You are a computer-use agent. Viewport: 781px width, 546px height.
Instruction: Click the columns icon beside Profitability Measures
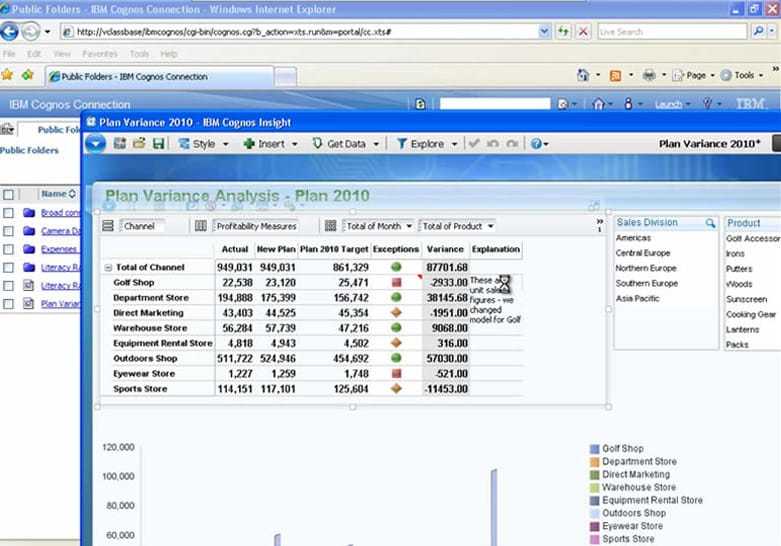pyautogui.click(x=200, y=226)
